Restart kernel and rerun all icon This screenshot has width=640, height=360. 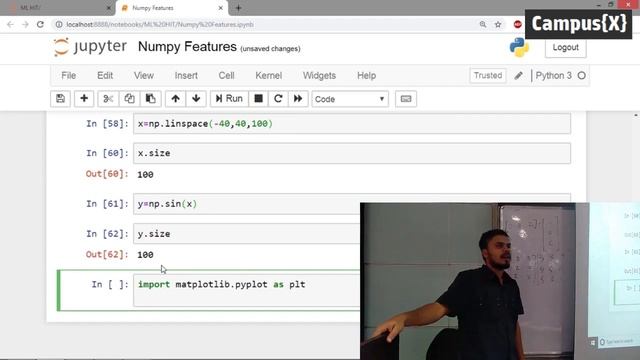[x=298, y=99]
